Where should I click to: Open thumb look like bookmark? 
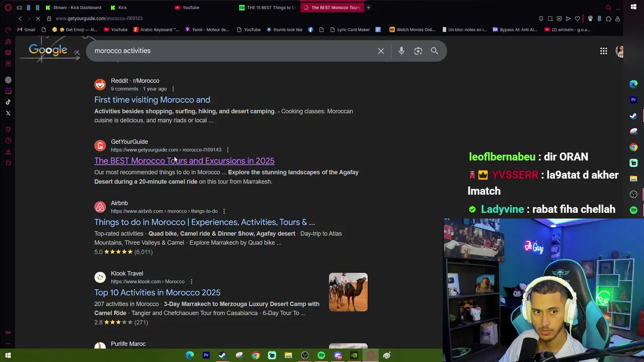(x=284, y=30)
